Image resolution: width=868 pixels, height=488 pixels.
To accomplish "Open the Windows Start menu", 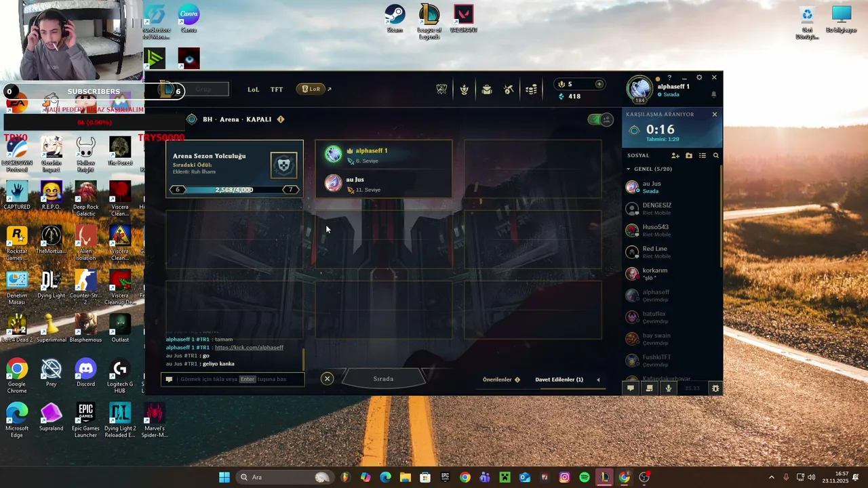I will tap(224, 477).
